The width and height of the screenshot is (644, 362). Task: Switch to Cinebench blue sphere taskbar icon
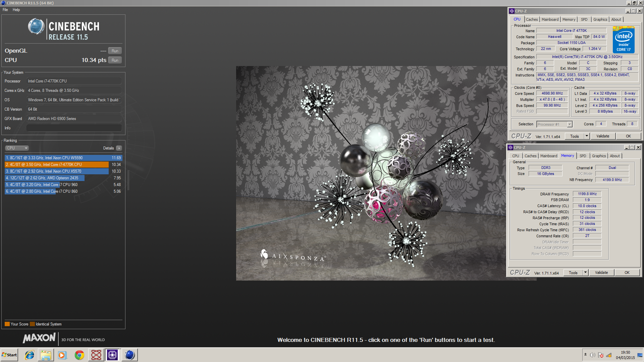click(129, 355)
